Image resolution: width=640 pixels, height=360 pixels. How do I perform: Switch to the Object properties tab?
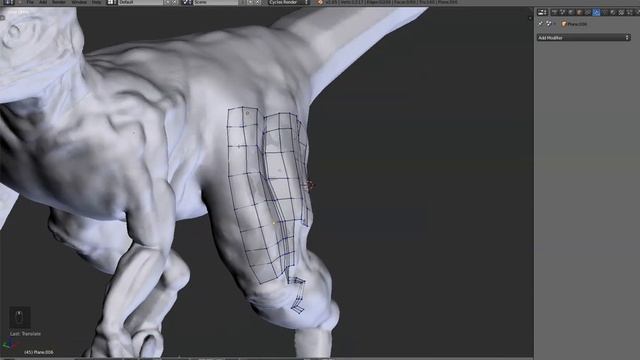point(579,13)
